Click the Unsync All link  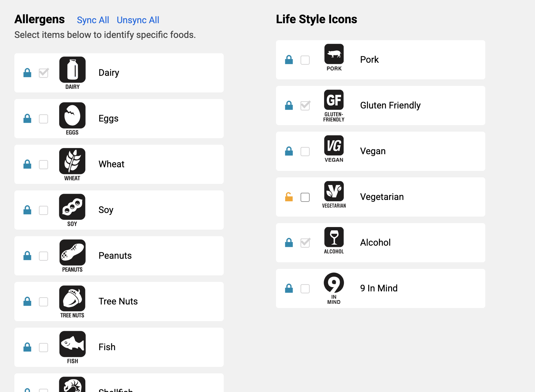[x=138, y=20]
